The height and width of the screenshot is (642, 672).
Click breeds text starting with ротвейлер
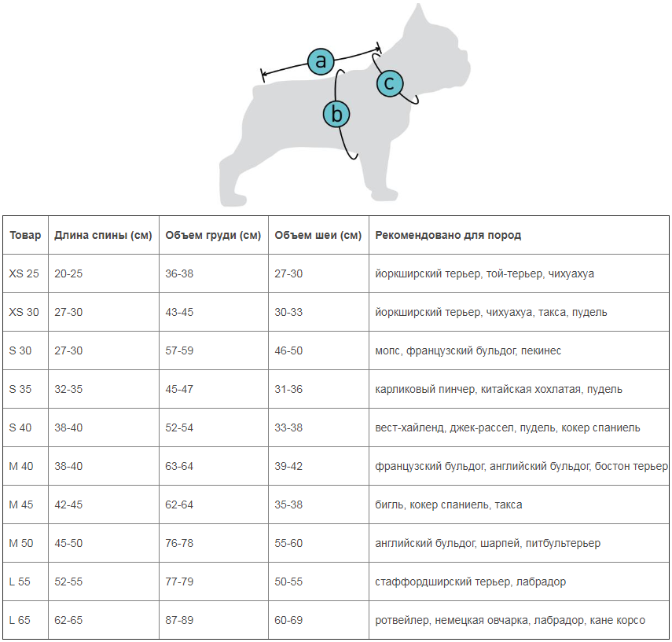510,621
